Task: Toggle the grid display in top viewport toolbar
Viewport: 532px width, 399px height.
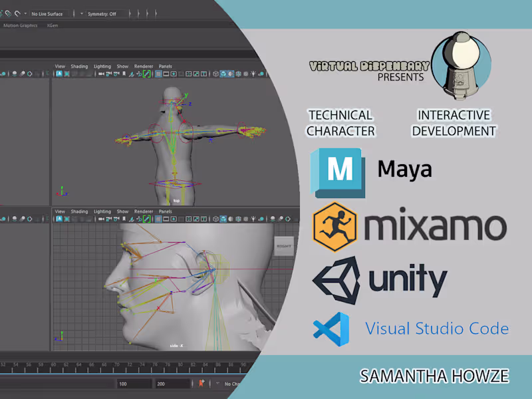Action: 158,74
